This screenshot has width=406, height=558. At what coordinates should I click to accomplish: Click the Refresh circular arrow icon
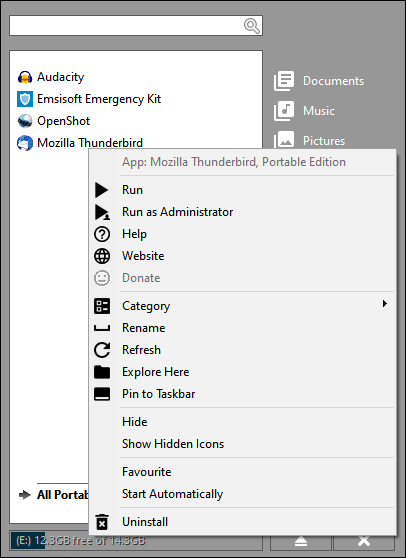click(x=102, y=350)
